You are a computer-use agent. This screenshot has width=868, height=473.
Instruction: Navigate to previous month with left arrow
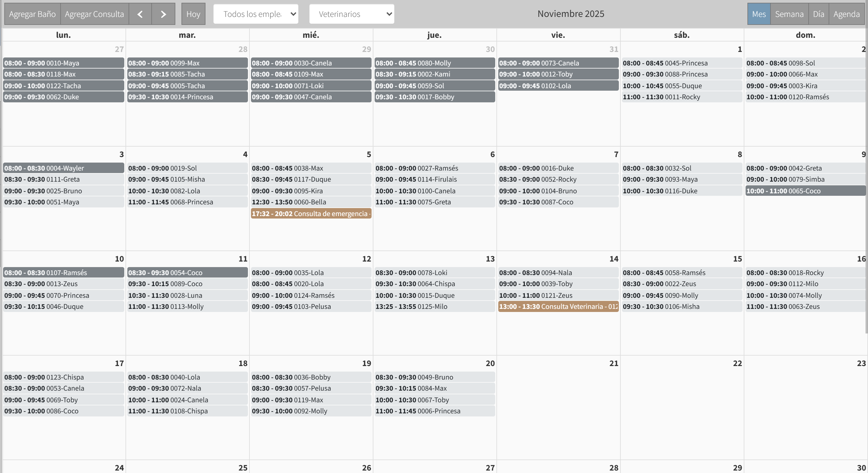point(140,14)
